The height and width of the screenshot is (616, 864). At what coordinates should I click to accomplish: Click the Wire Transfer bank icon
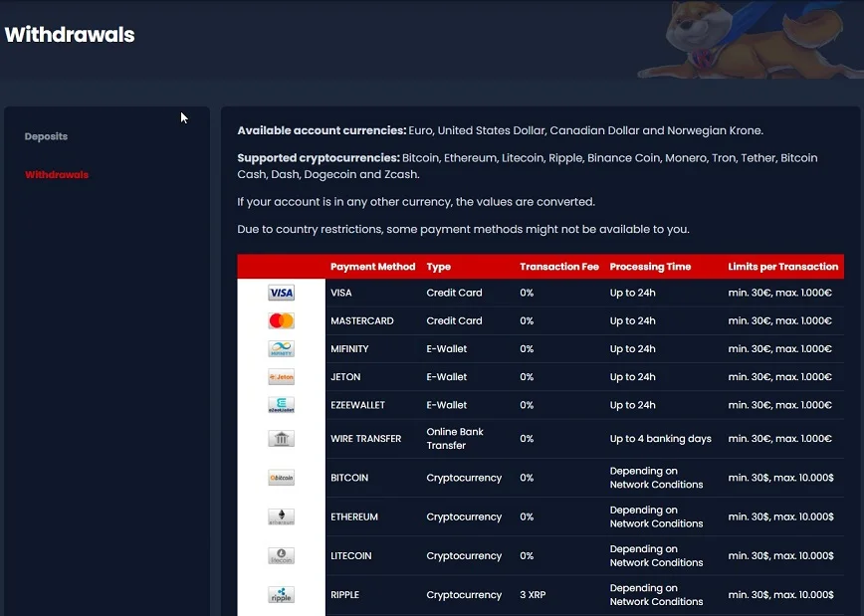(x=281, y=439)
